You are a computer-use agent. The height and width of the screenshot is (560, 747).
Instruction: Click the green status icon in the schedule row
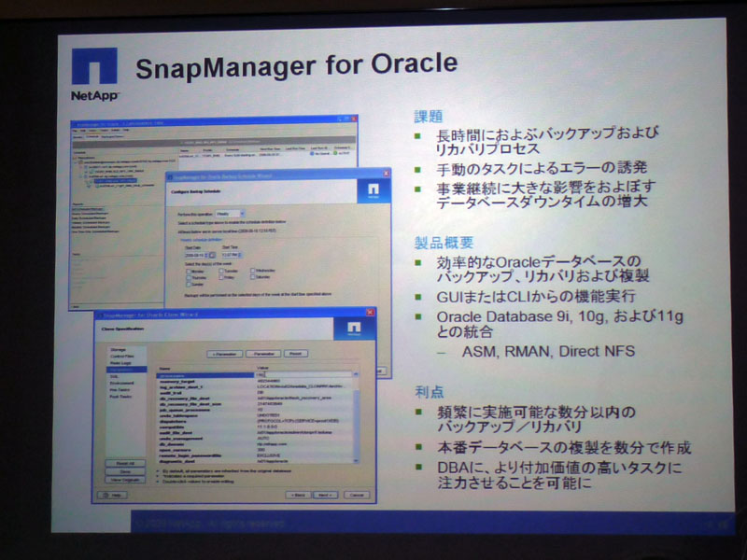[335, 153]
